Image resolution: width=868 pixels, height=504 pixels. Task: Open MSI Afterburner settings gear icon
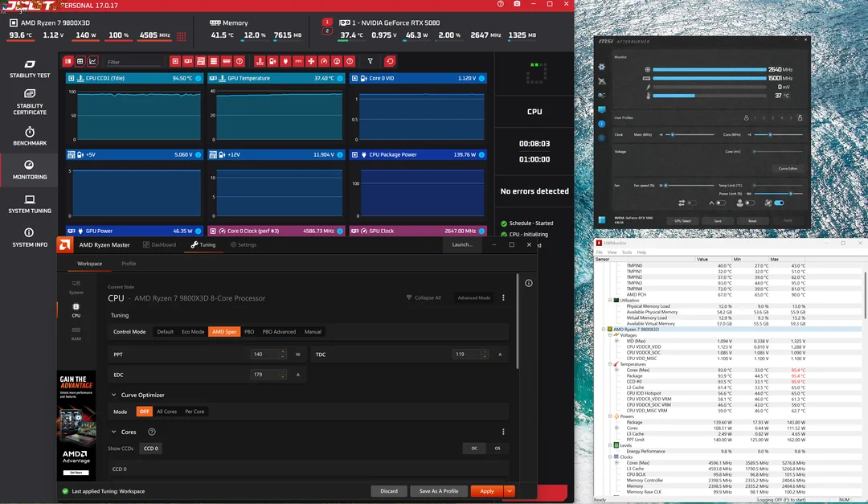(x=602, y=67)
